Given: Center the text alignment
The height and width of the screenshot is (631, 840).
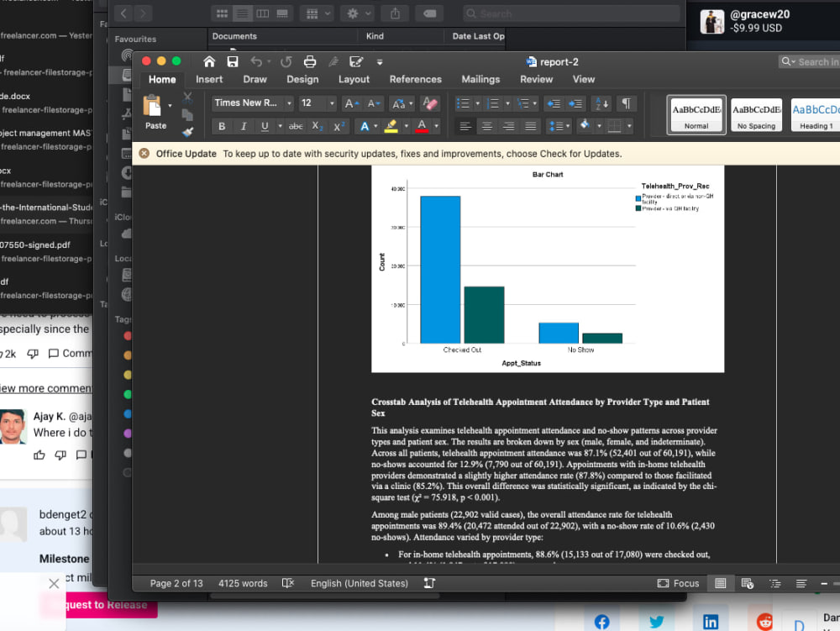Looking at the screenshot, I should tap(487, 126).
